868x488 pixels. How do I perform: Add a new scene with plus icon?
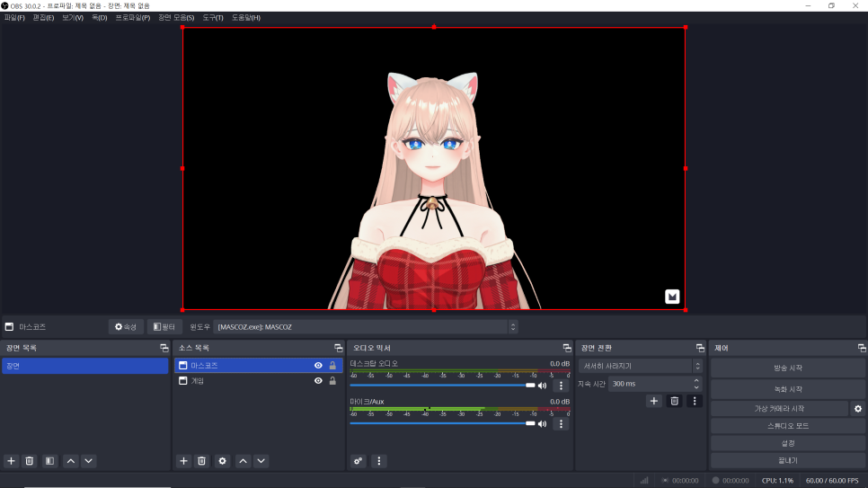pos(11,461)
